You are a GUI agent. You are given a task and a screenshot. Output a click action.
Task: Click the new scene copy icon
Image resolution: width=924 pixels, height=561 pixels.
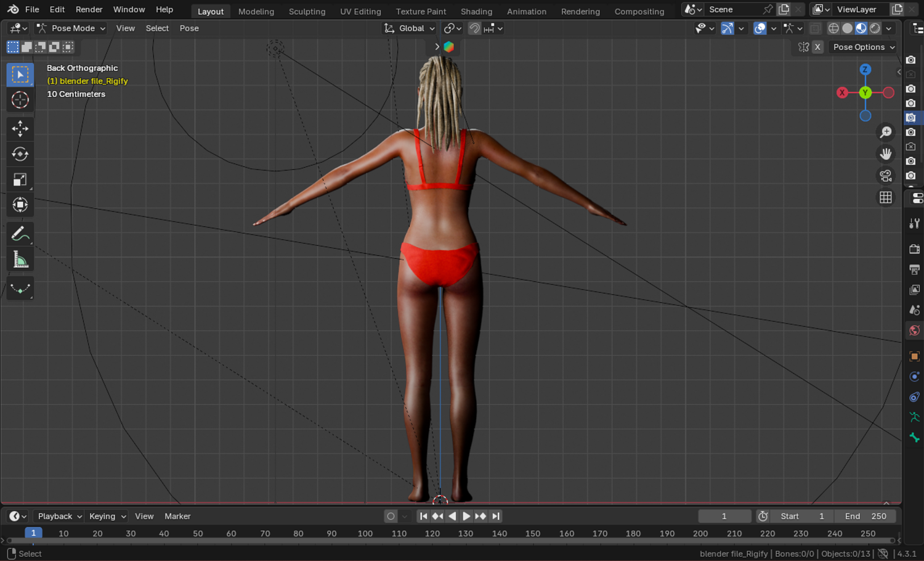point(784,10)
